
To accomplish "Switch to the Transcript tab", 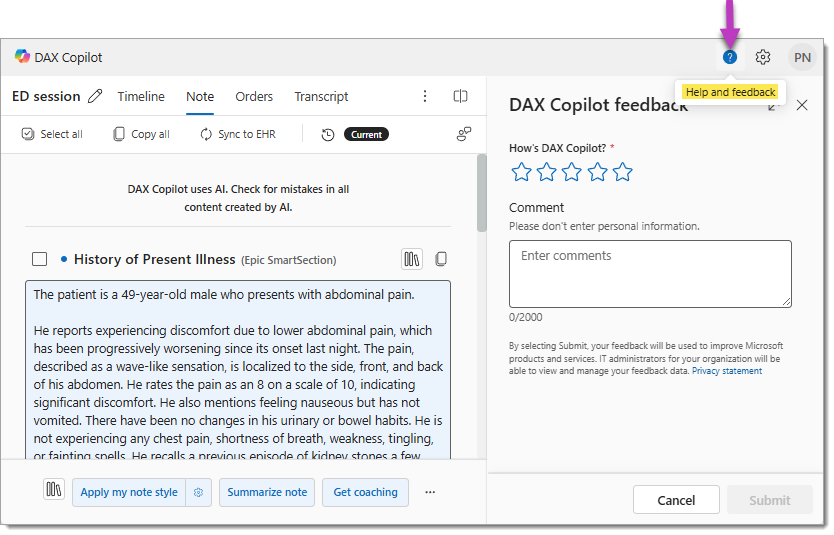I will (321, 96).
